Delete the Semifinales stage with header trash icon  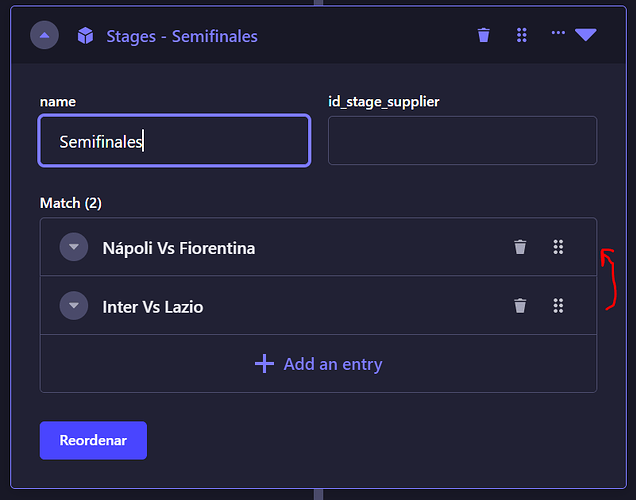click(x=484, y=35)
